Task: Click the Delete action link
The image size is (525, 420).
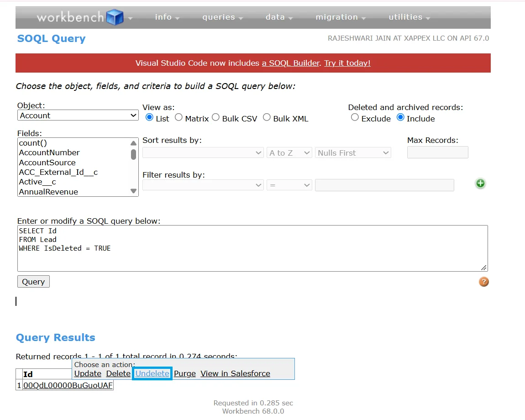Action: click(x=118, y=373)
